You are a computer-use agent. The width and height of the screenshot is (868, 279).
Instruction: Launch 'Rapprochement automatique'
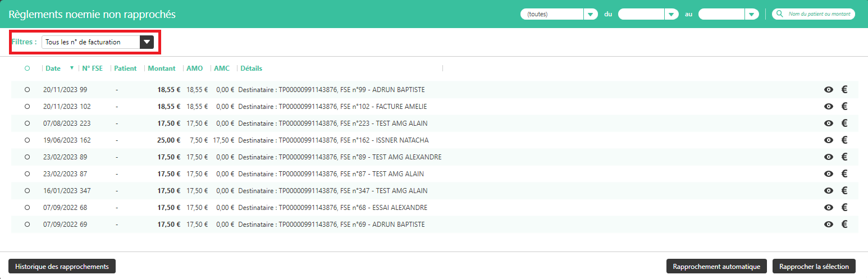[x=716, y=267]
